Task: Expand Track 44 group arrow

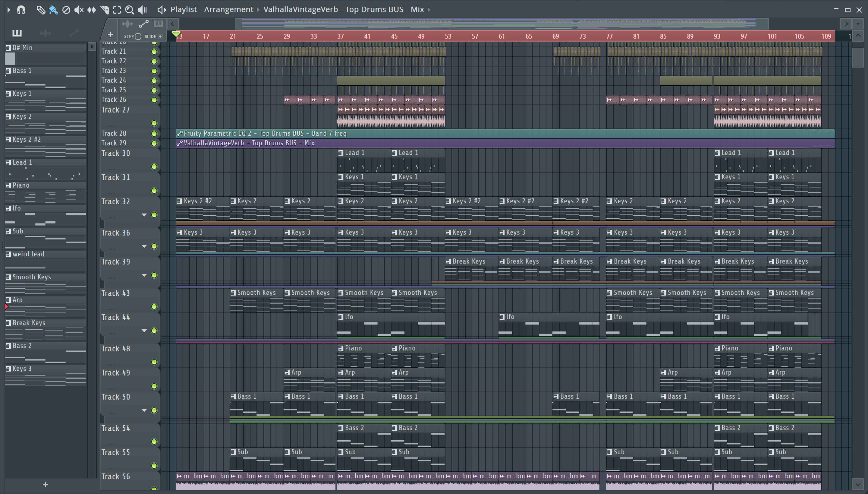Action: [x=144, y=331]
